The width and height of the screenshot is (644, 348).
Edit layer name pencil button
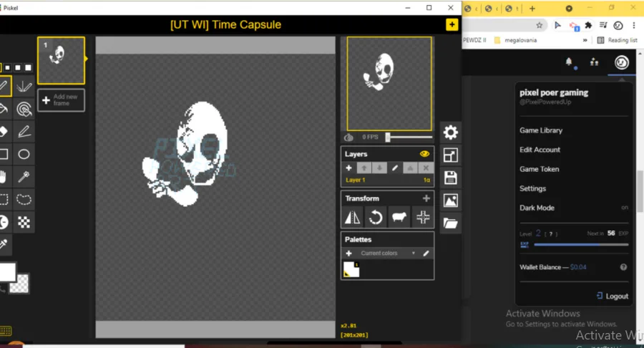[x=395, y=168]
